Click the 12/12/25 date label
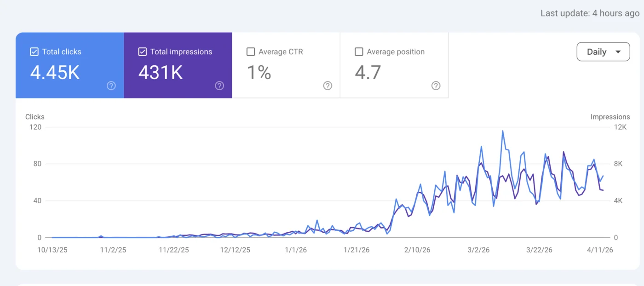The width and height of the screenshot is (644, 286). 235,250
